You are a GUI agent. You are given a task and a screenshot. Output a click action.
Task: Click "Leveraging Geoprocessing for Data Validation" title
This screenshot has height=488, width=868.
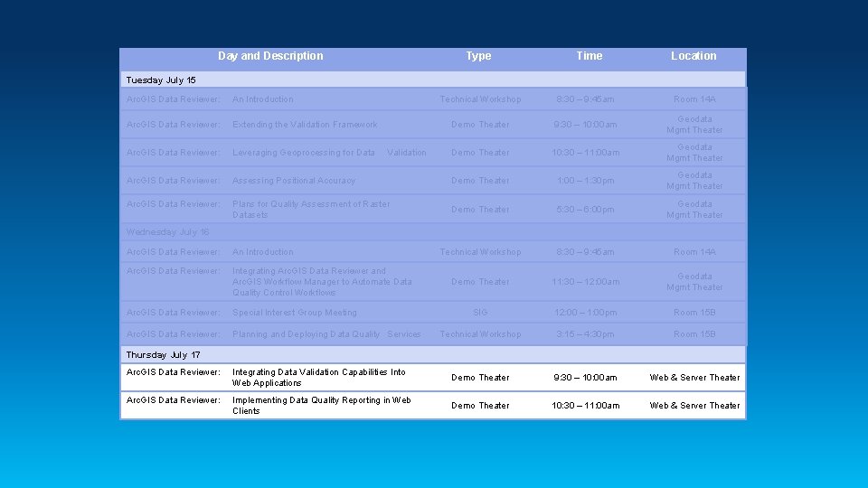(329, 152)
